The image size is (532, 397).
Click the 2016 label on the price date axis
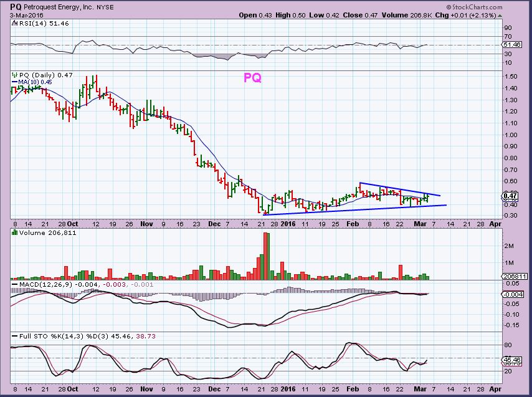tap(288, 222)
